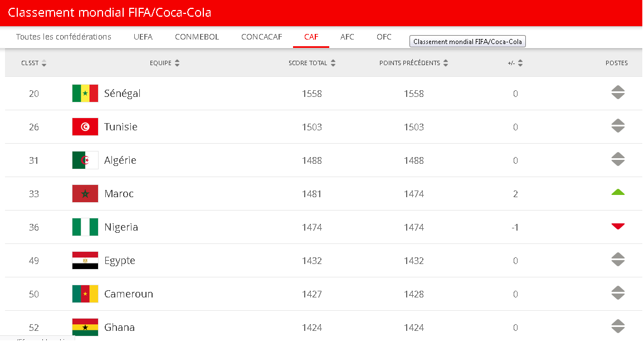The image size is (644, 342).
Task: Click the POSTES column header
Action: 617,63
